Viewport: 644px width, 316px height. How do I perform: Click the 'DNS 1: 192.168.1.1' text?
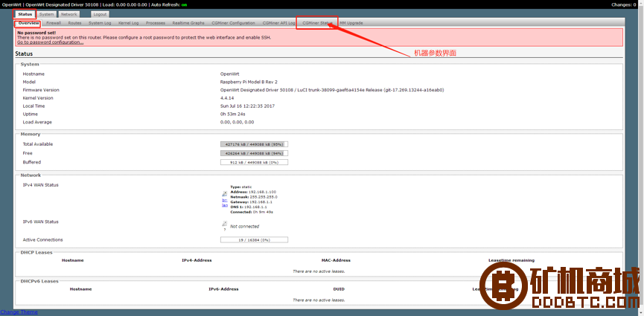(249, 207)
